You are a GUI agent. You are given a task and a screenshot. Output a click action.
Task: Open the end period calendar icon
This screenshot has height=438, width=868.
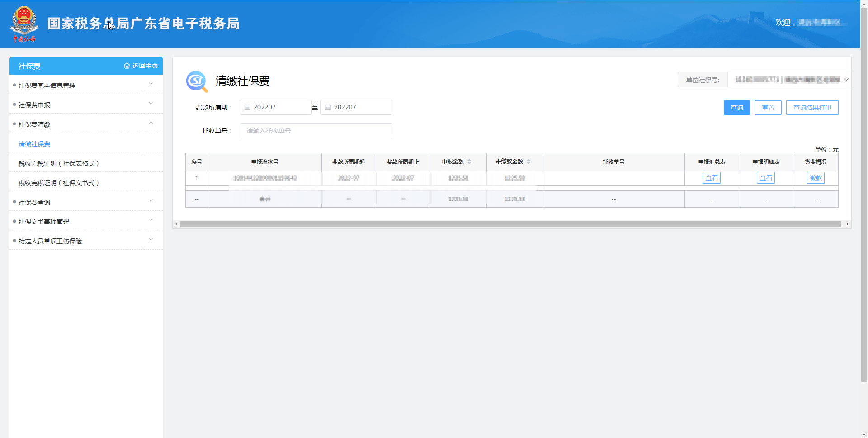[328, 107]
